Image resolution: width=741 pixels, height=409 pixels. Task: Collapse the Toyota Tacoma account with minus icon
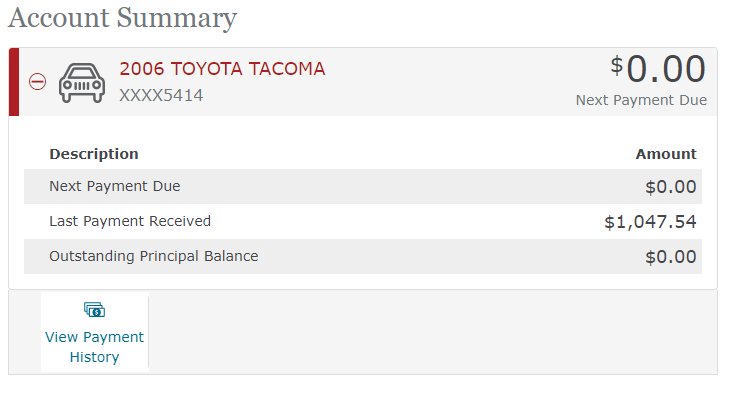pyautogui.click(x=37, y=82)
